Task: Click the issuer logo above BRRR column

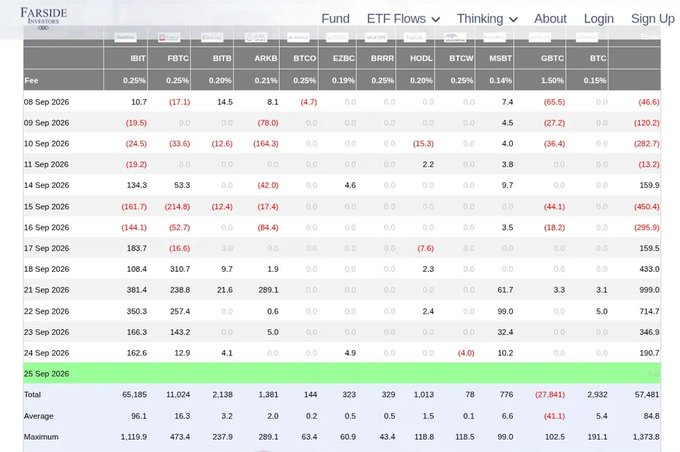Action: pyautogui.click(x=376, y=38)
